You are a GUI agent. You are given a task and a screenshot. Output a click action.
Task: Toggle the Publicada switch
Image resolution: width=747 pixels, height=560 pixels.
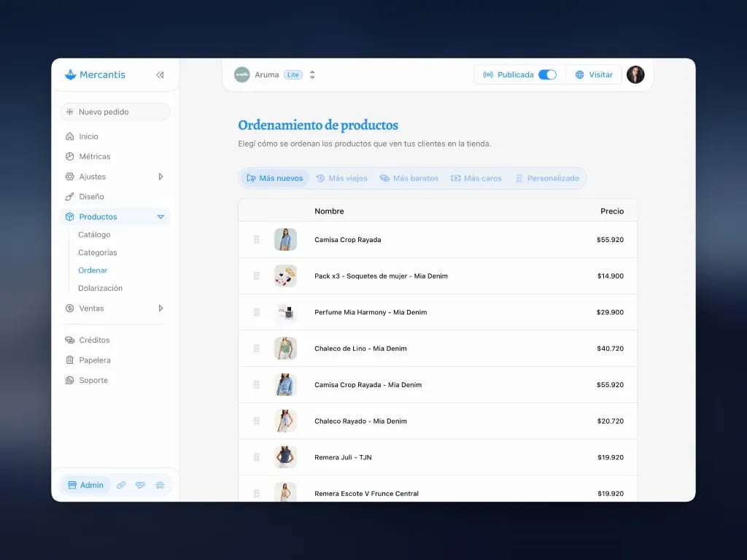(x=547, y=75)
